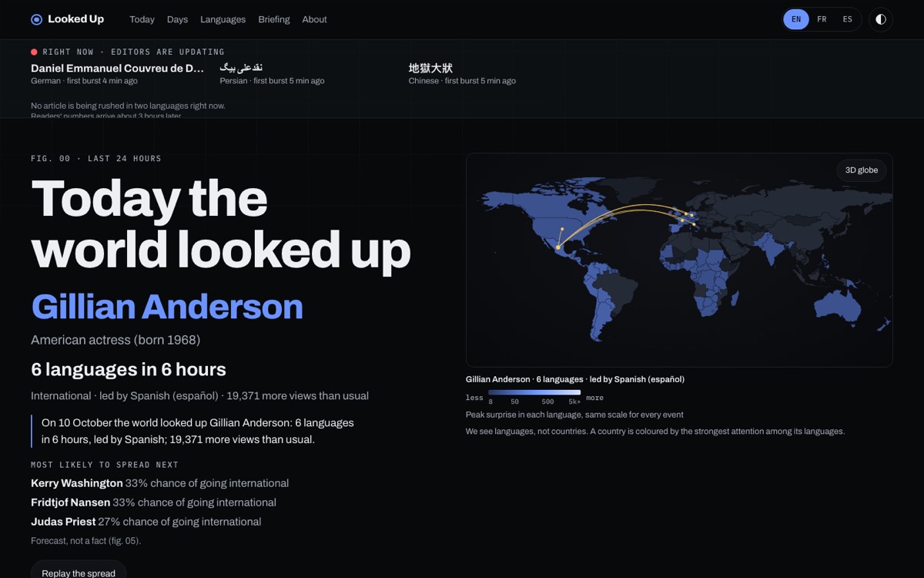Toggle the dark/light theme icon
The height and width of the screenshot is (578, 924).
pos(881,19)
